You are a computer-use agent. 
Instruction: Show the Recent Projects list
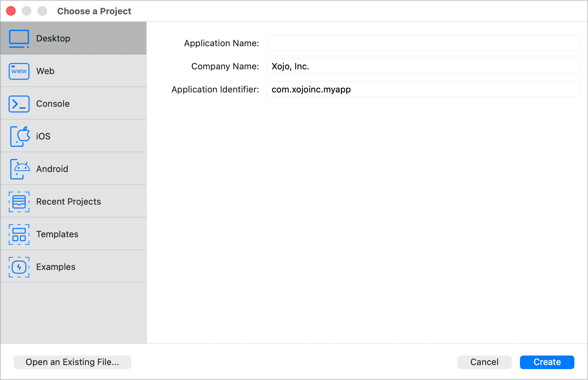pos(68,202)
